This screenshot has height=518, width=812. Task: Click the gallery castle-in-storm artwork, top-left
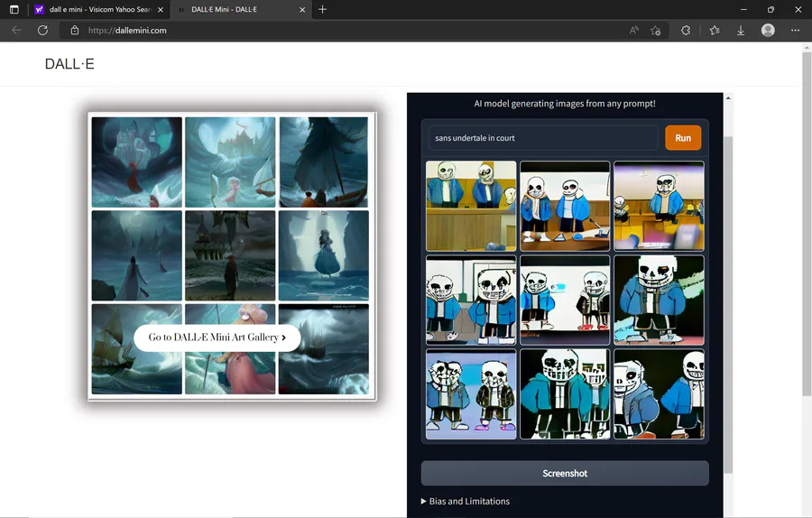pyautogui.click(x=137, y=162)
